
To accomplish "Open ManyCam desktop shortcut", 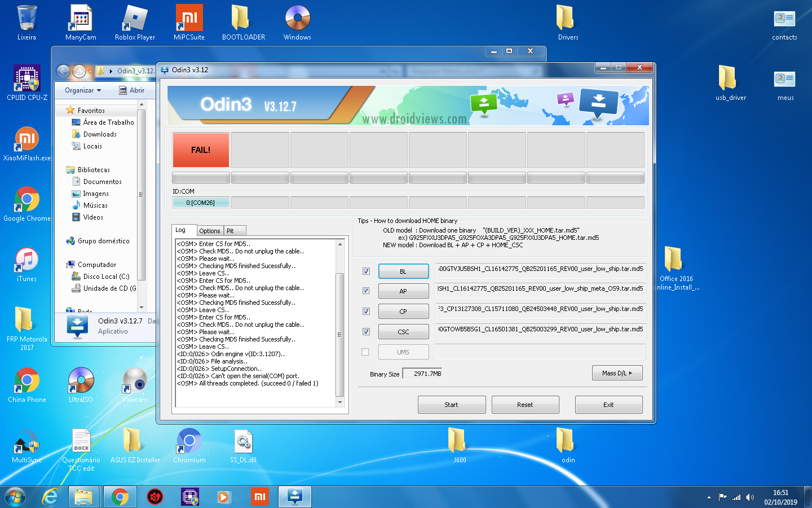I will pyautogui.click(x=81, y=23).
